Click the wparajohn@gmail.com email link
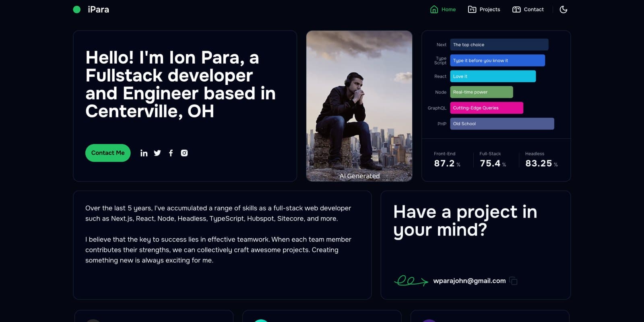The height and width of the screenshot is (322, 644). (469, 281)
